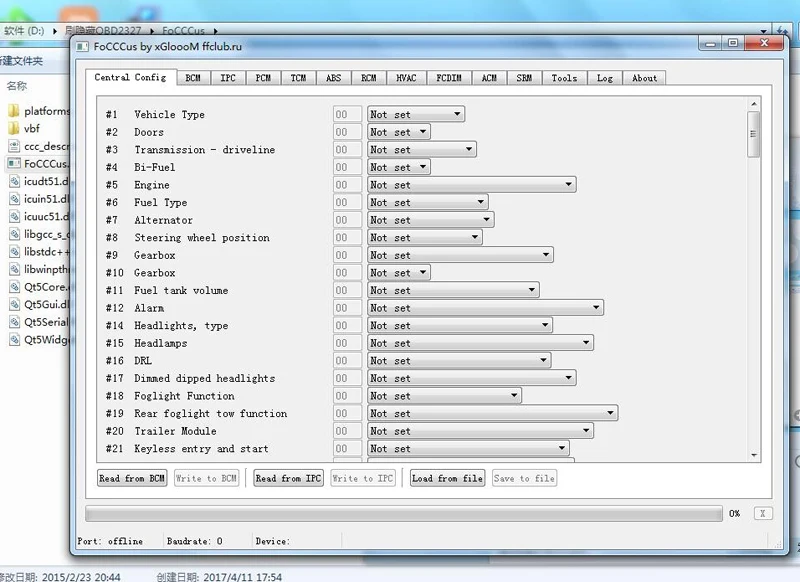
Task: Select the Qt5Core file in Explorer
Action: coord(39,287)
